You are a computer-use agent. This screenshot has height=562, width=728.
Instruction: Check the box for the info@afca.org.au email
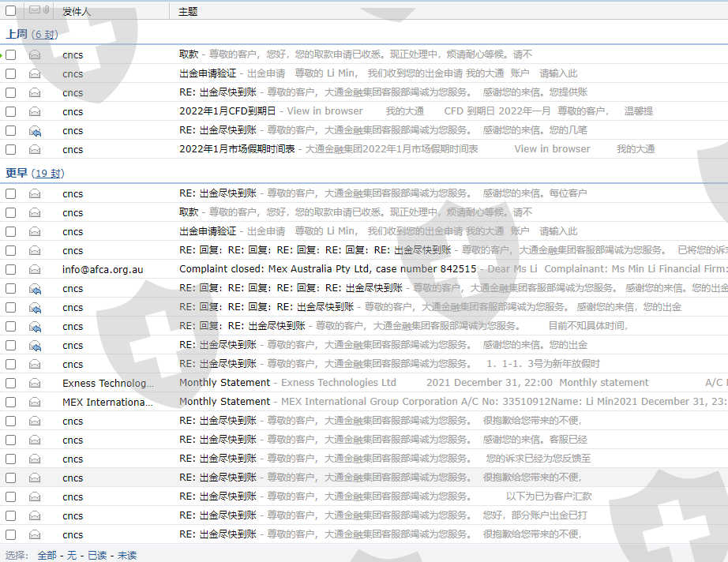click(10, 270)
